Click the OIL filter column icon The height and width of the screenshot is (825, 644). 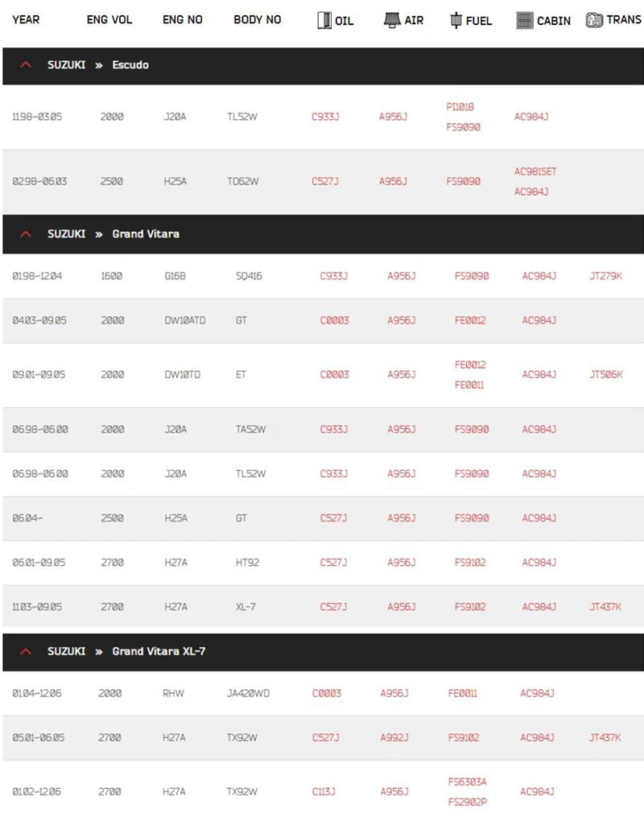pos(324,21)
